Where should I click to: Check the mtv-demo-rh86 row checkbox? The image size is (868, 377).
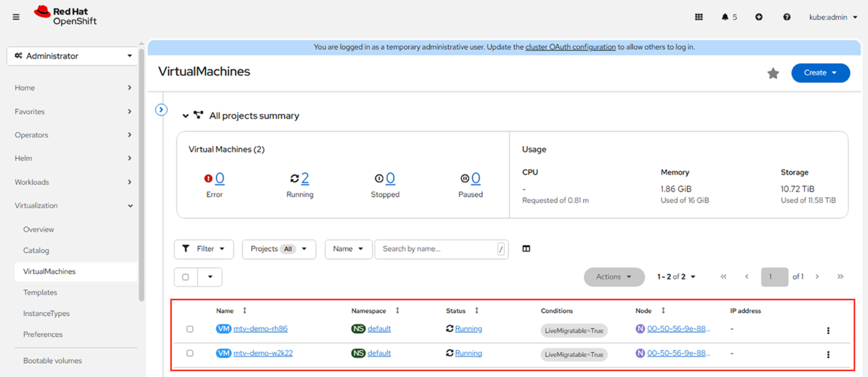[190, 329]
